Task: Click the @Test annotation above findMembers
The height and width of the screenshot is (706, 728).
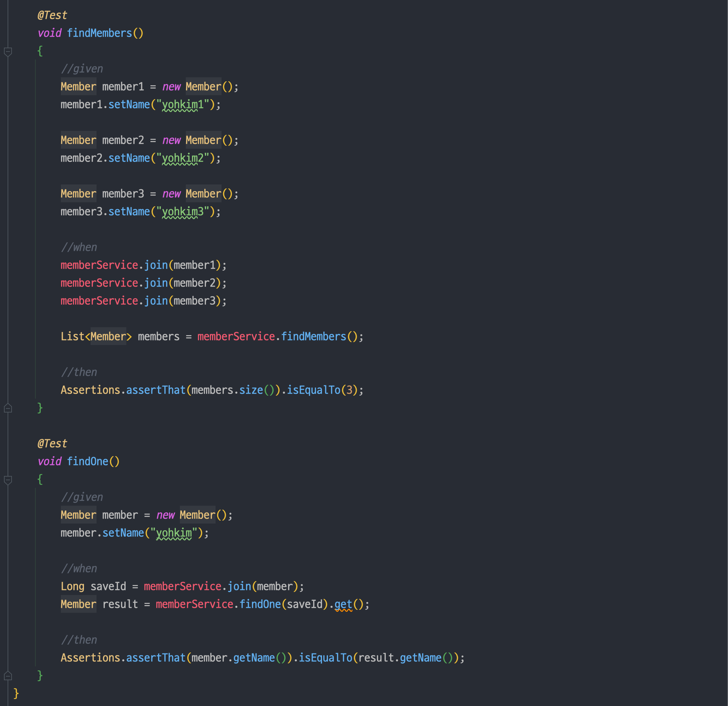Action: click(x=52, y=16)
